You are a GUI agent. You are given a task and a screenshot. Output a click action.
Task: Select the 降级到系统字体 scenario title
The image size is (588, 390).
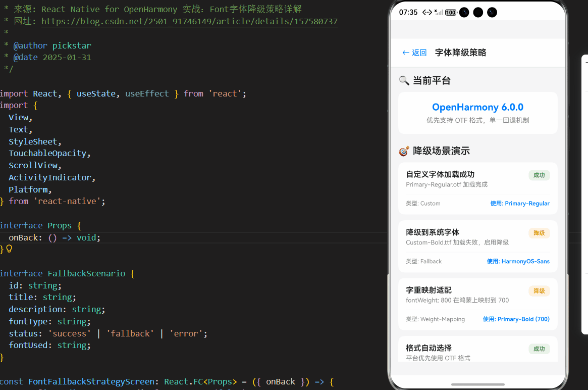tap(433, 232)
